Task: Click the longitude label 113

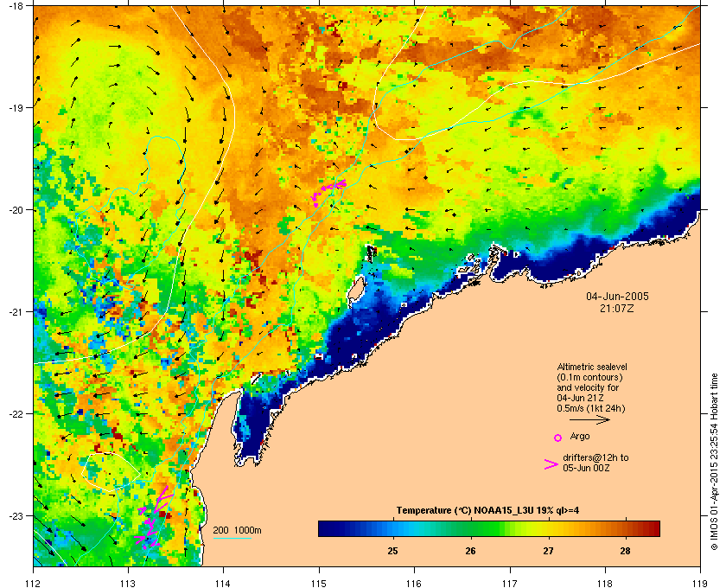Action: pos(128,584)
